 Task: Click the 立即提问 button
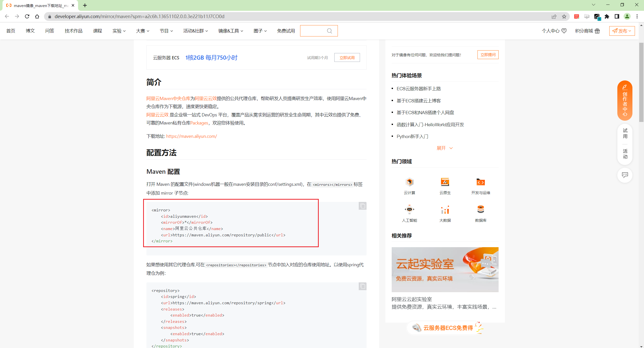pos(488,55)
